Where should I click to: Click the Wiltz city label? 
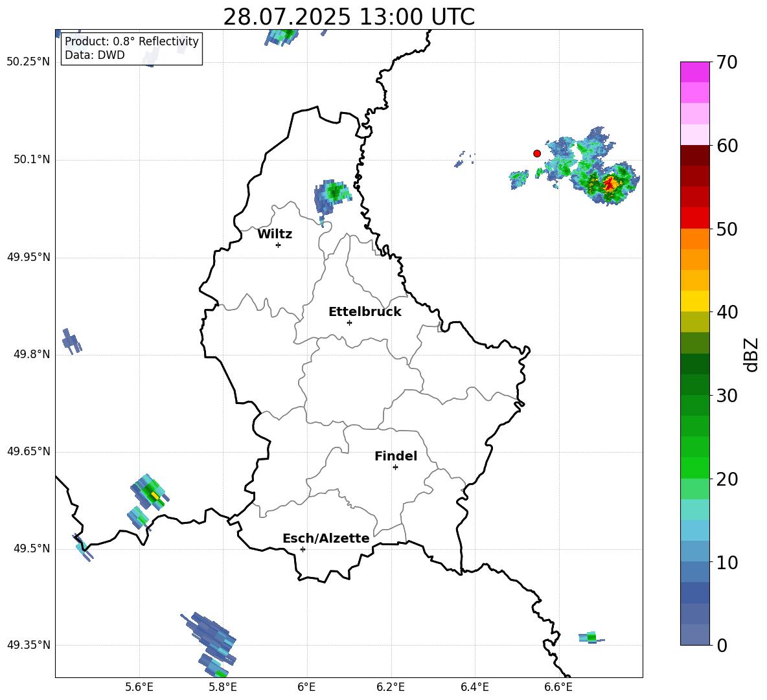click(275, 234)
